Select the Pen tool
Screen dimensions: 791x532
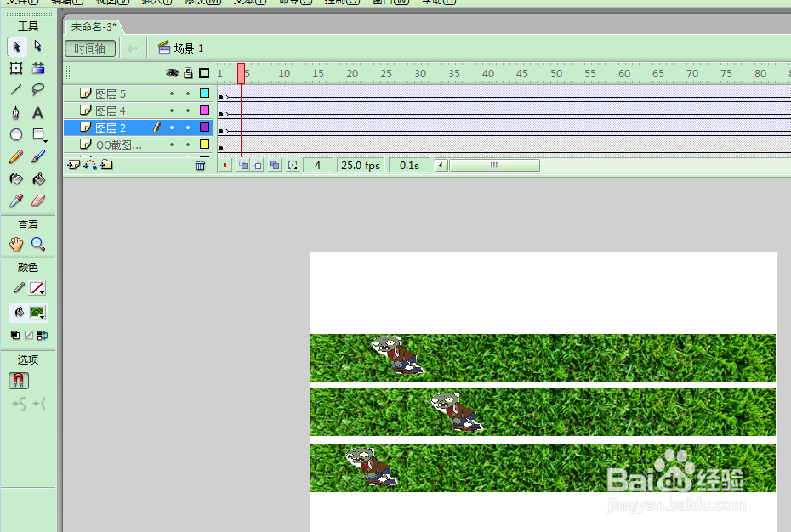tap(16, 112)
